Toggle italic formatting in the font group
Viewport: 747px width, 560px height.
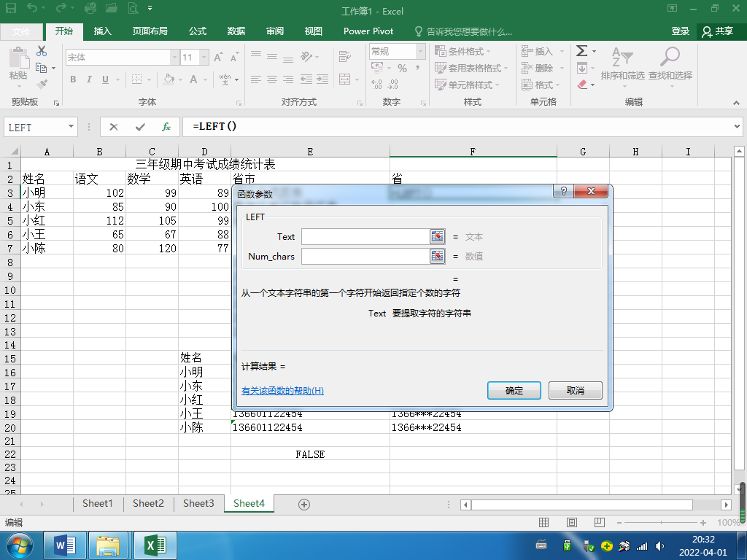[89, 79]
